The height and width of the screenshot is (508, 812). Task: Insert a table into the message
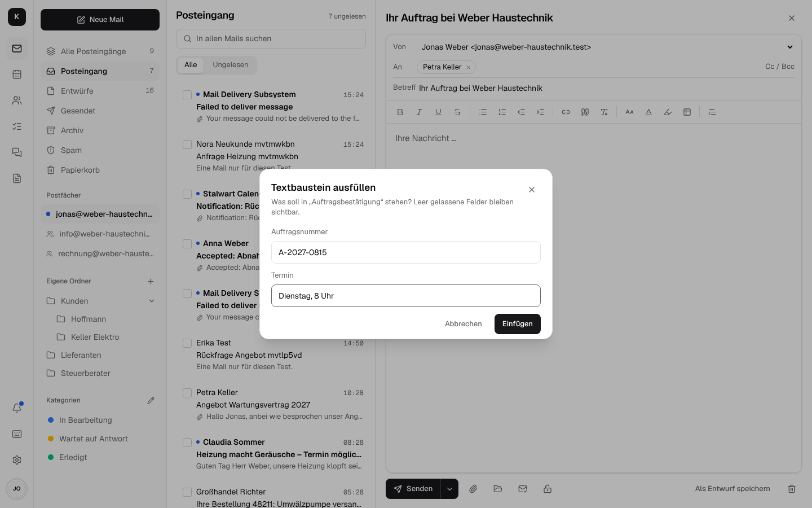687,112
